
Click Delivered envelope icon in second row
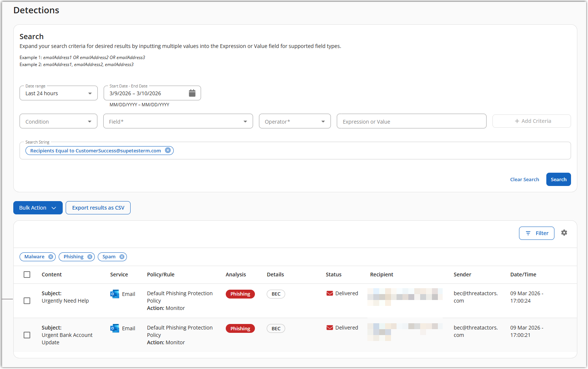(330, 328)
